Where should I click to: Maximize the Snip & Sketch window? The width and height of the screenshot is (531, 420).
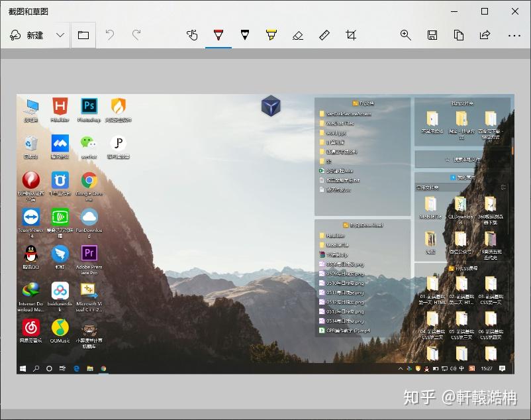(x=485, y=11)
